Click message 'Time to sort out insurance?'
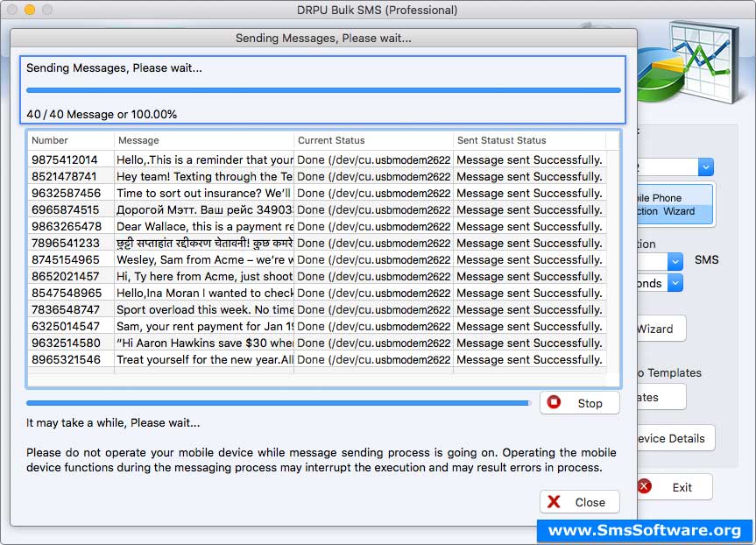756x545 pixels. (204, 193)
